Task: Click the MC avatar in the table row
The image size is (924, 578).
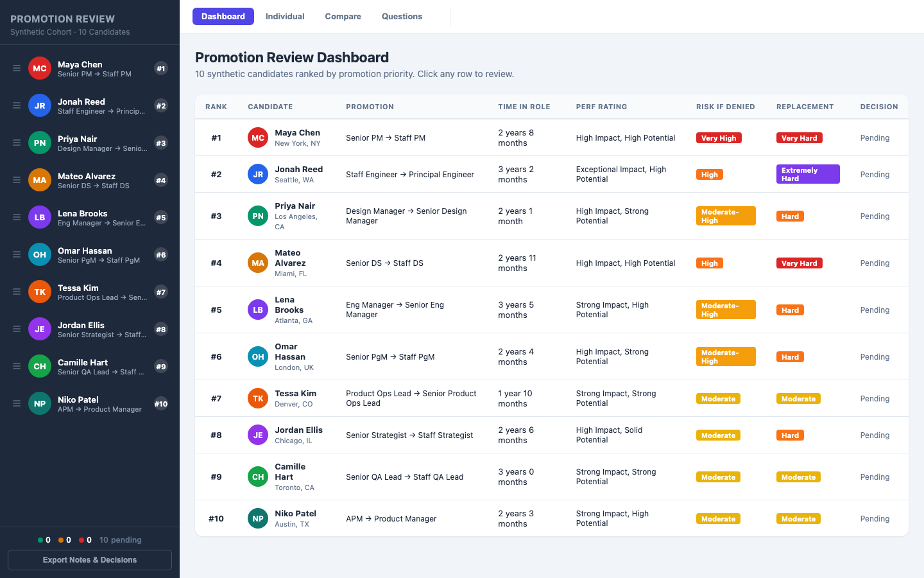Action: pos(258,137)
